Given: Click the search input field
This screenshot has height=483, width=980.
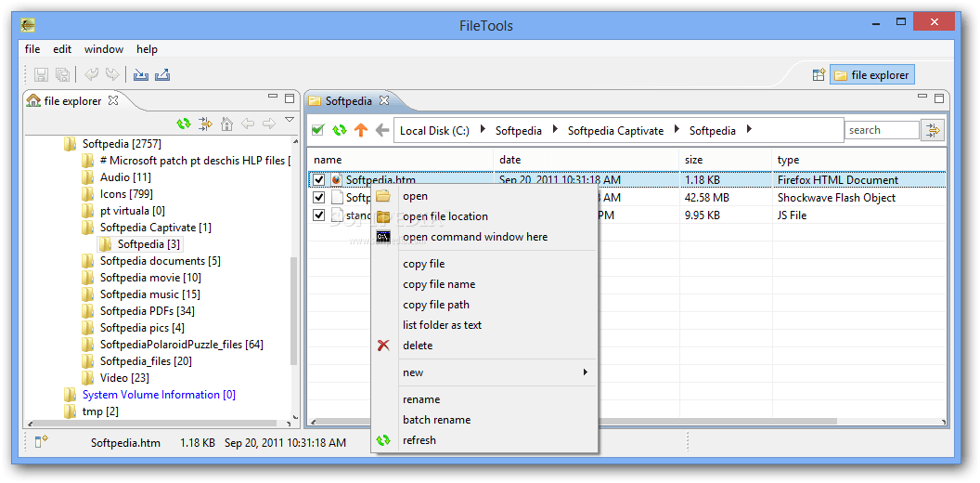Looking at the screenshot, I should pos(882,130).
